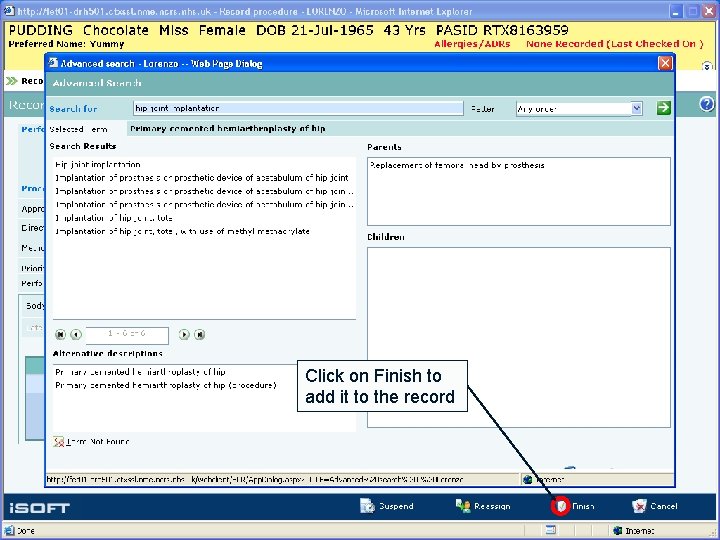Click the Selected term value text
This screenshot has width=720, height=540.
pyautogui.click(x=227, y=129)
